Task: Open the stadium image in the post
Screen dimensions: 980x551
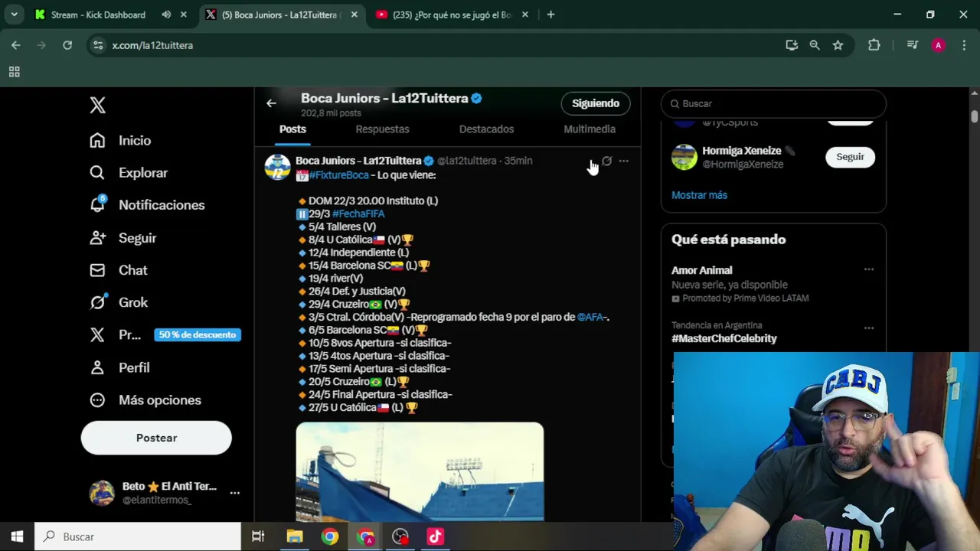Action: click(x=420, y=471)
